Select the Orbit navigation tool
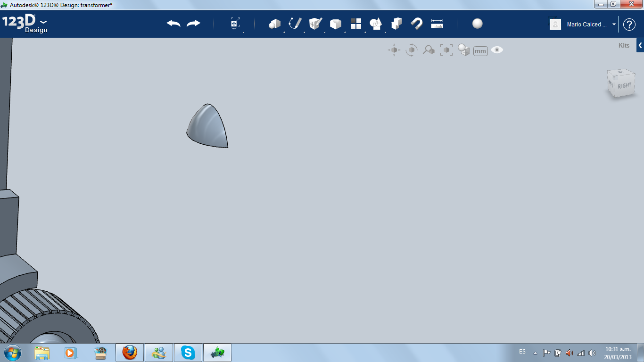Image resolution: width=644 pixels, height=362 pixels. pyautogui.click(x=412, y=50)
